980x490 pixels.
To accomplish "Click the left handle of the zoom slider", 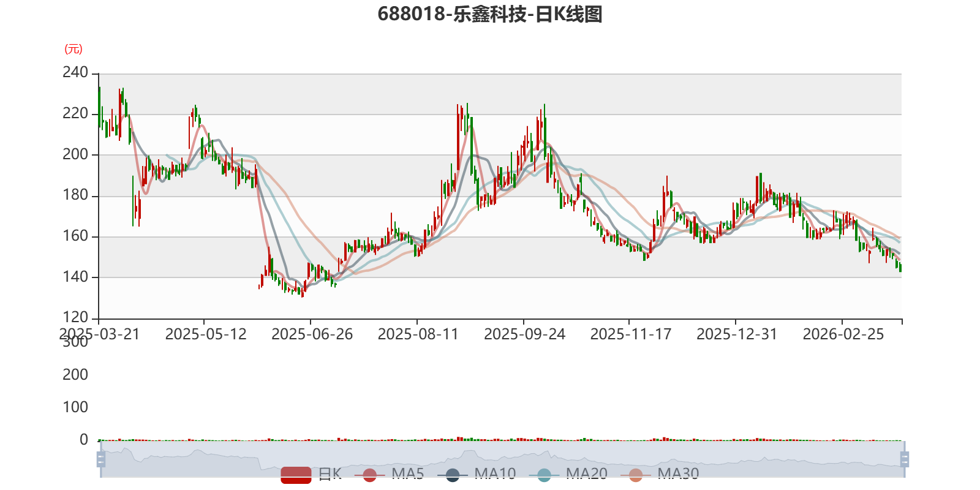I will [x=101, y=459].
